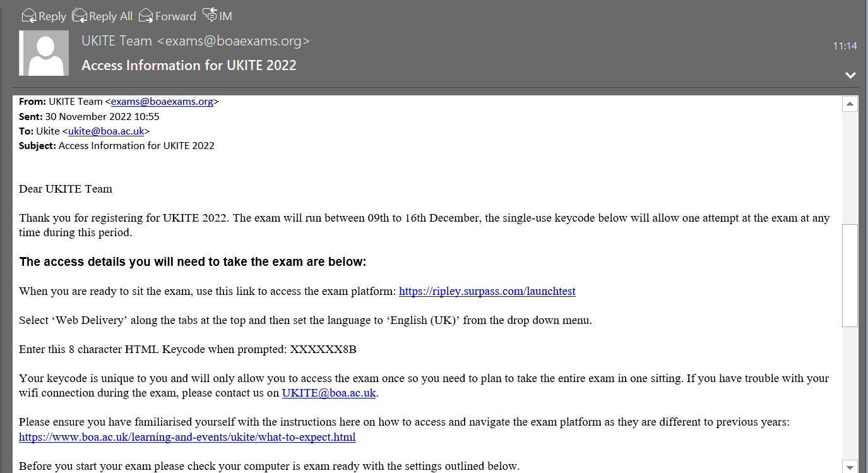The height and width of the screenshot is (473, 868).
Task: Open the exams@boaexams.org link in From line
Action: [x=162, y=101]
